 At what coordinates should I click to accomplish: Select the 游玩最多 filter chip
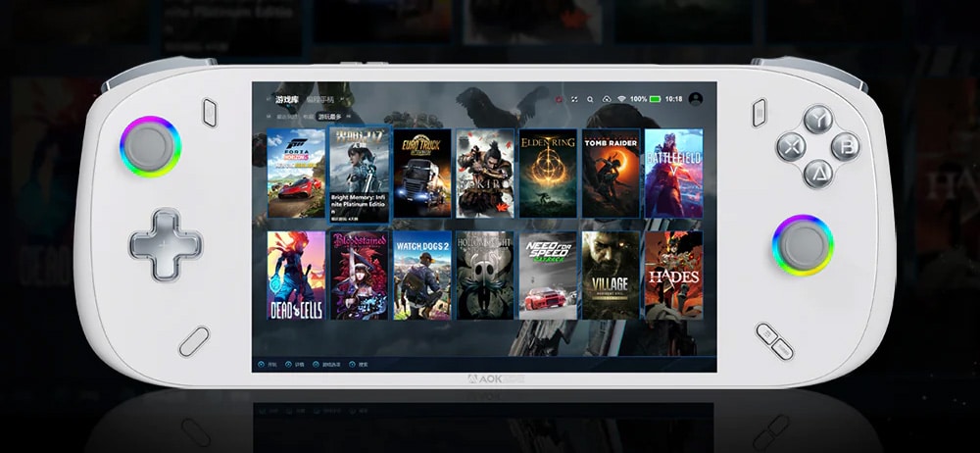[328, 117]
